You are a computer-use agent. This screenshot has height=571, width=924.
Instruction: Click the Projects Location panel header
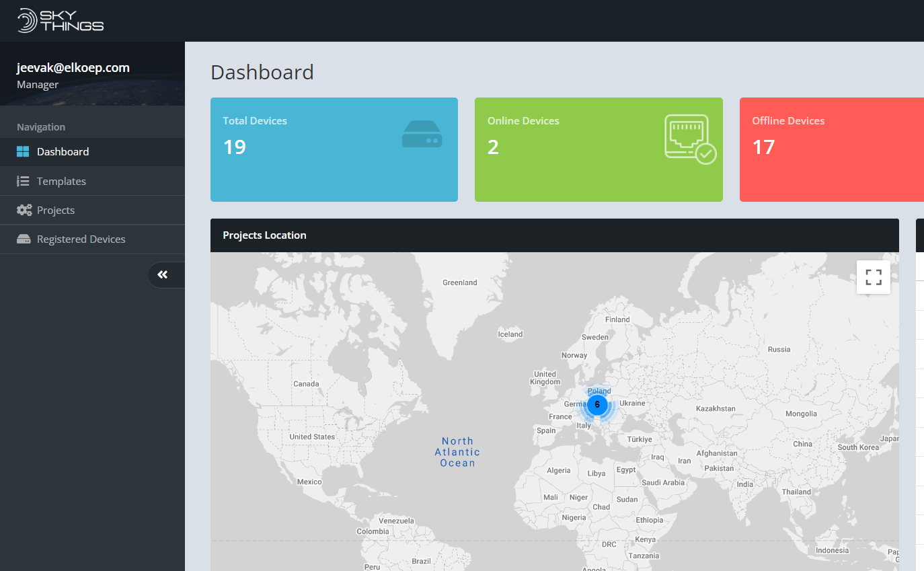554,235
